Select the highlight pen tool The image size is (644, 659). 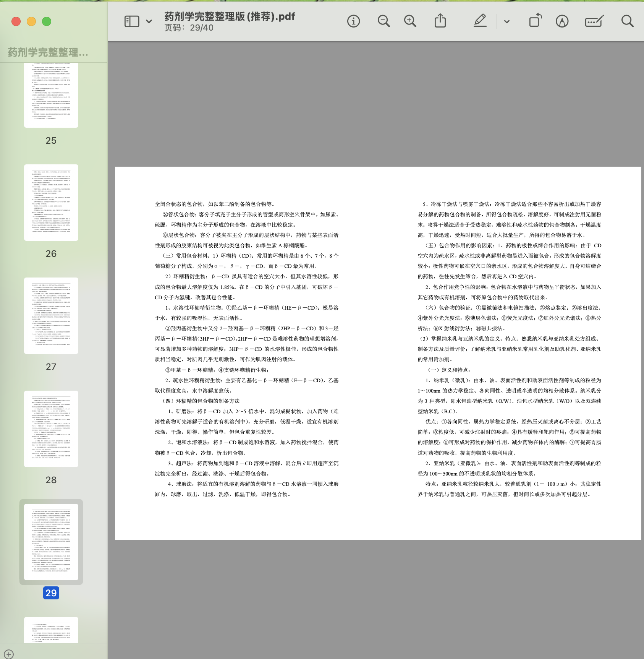[480, 21]
